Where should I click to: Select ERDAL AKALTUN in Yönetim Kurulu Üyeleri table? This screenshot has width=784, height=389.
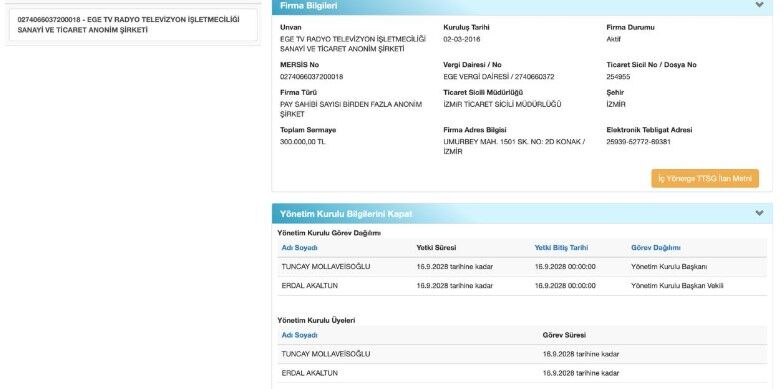click(x=310, y=374)
